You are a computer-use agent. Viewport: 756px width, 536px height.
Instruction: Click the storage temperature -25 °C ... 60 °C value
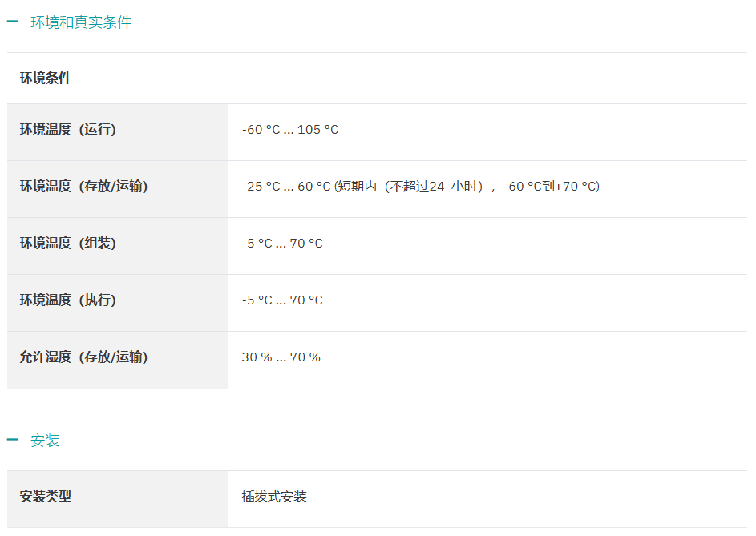tap(285, 187)
